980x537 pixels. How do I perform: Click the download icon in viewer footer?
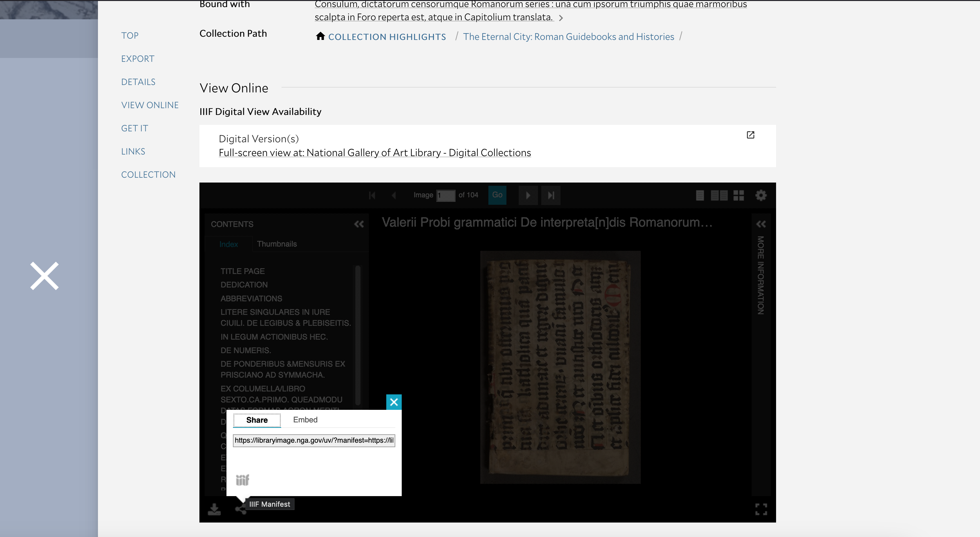point(214,509)
